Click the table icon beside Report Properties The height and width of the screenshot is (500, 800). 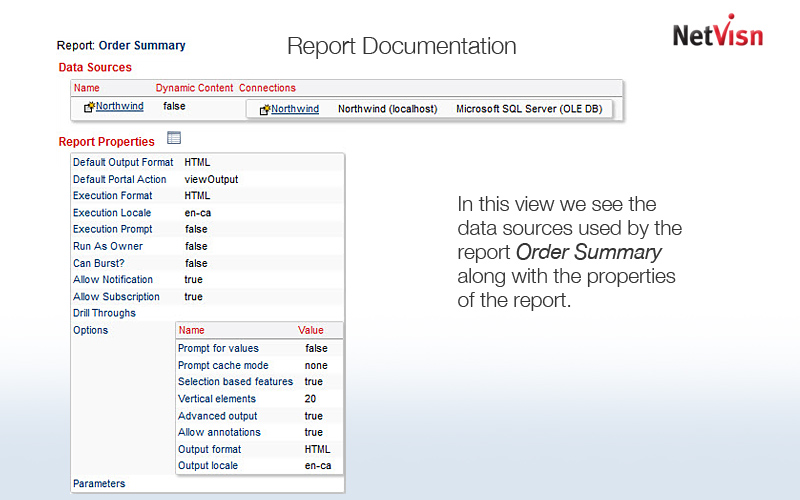[x=174, y=139]
